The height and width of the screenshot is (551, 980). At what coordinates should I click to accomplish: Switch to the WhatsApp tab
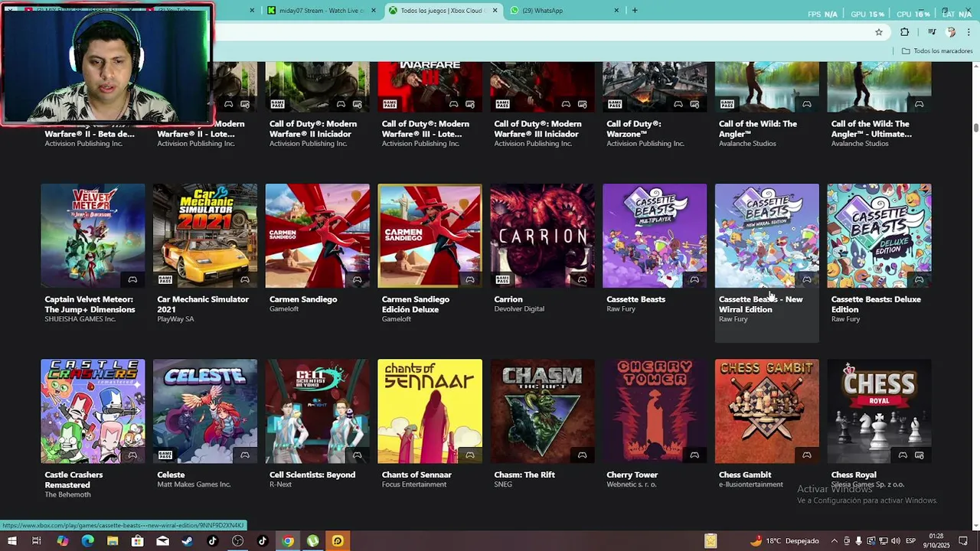click(x=563, y=11)
